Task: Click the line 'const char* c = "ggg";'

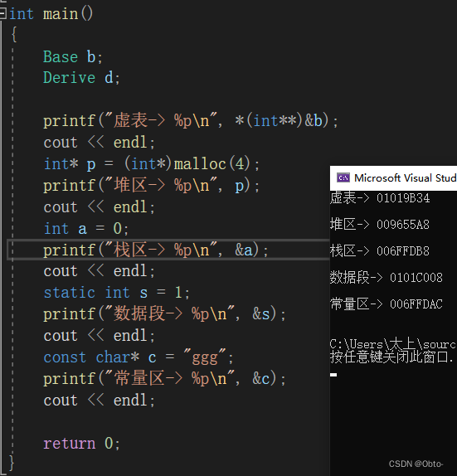Action: point(139,357)
